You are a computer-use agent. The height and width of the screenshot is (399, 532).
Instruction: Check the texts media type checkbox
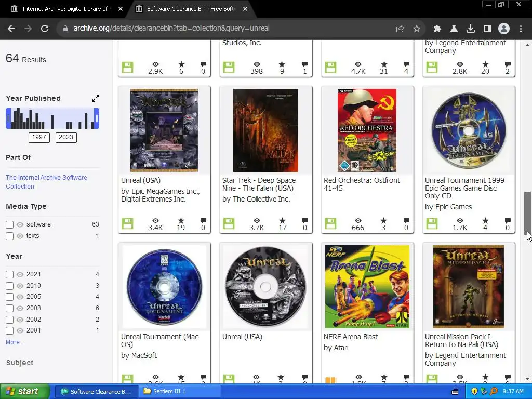9,236
